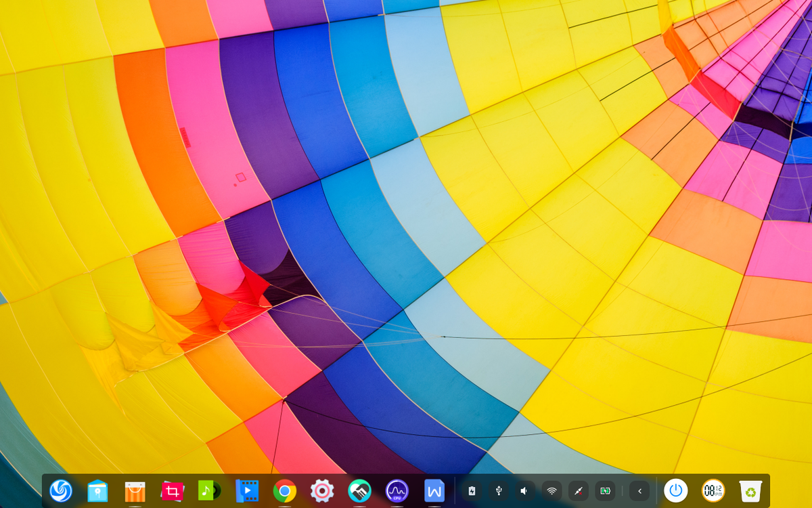Open Google Chrome from the dock
The height and width of the screenshot is (508, 812).
point(285,490)
